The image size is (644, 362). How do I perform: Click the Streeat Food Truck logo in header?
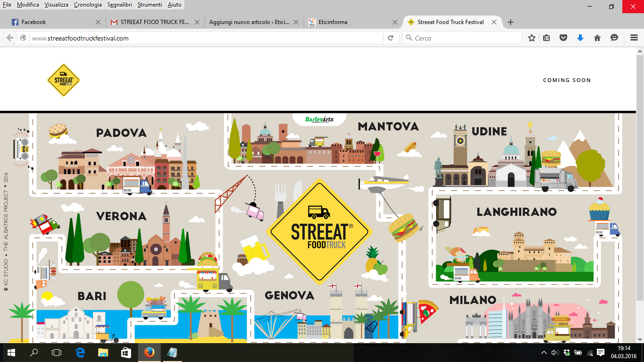64,80
